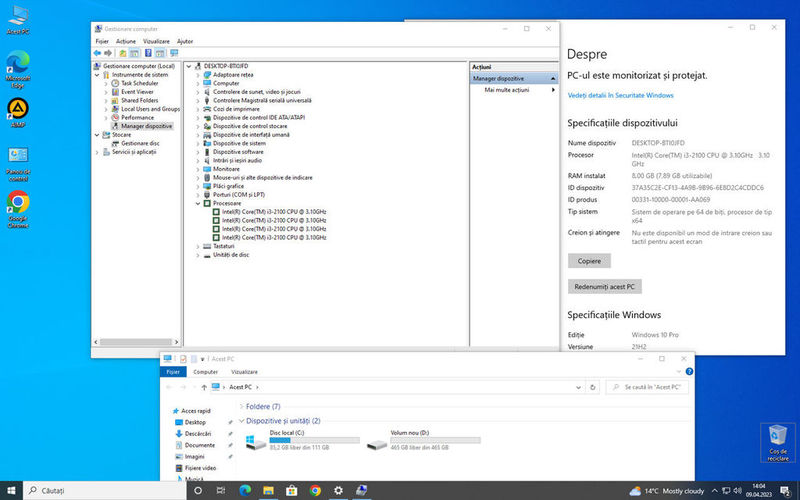Click the Se caută în Acest PC search field
The image size is (800, 500).
647,387
